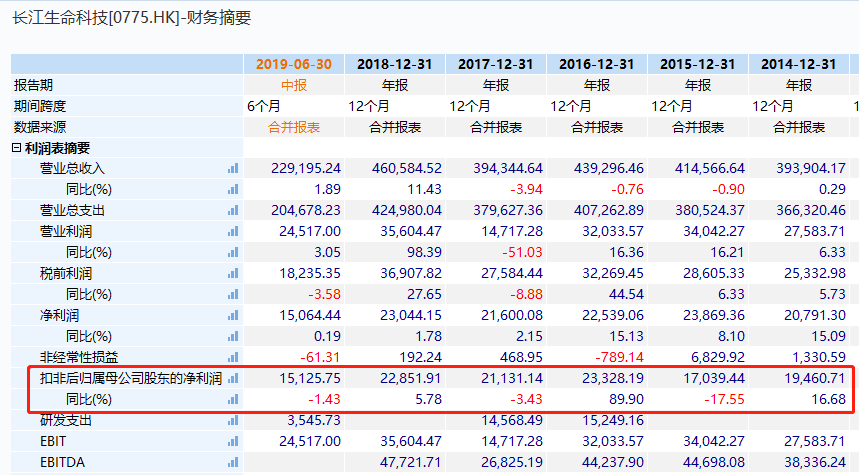859x475 pixels.
Task: Click the 2016-12-31 column header
Action: (x=597, y=64)
